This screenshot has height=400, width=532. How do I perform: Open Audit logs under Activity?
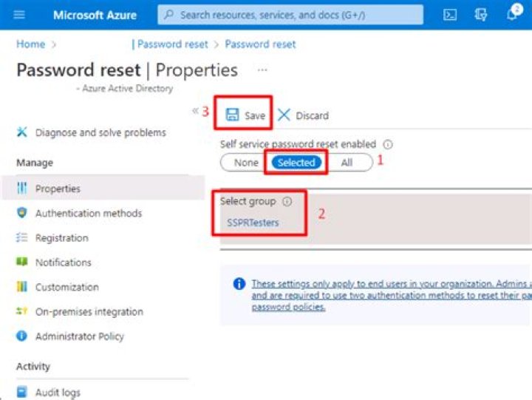click(x=58, y=393)
